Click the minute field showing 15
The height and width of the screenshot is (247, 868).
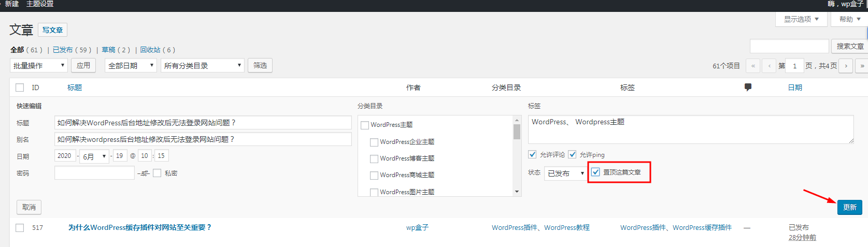pyautogui.click(x=161, y=156)
